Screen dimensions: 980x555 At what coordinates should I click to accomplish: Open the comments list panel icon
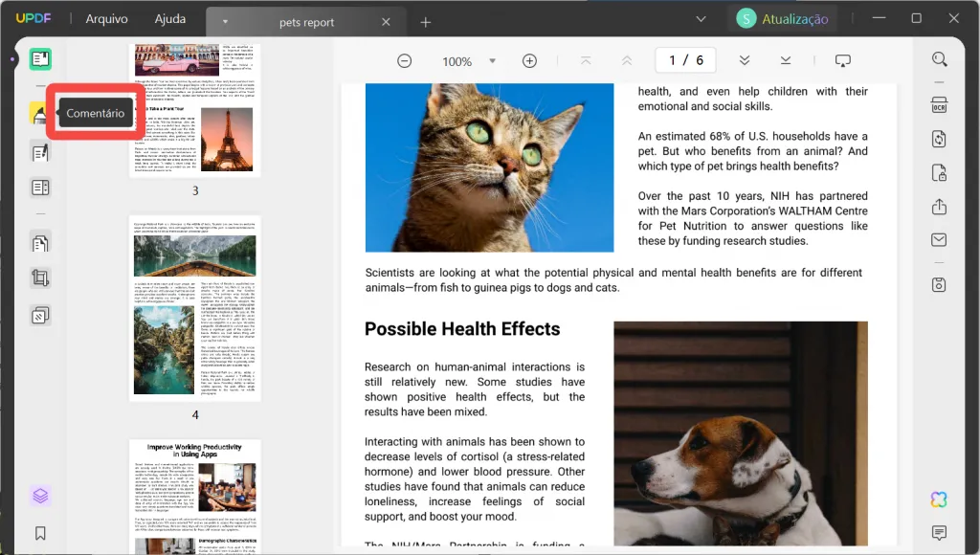click(939, 532)
